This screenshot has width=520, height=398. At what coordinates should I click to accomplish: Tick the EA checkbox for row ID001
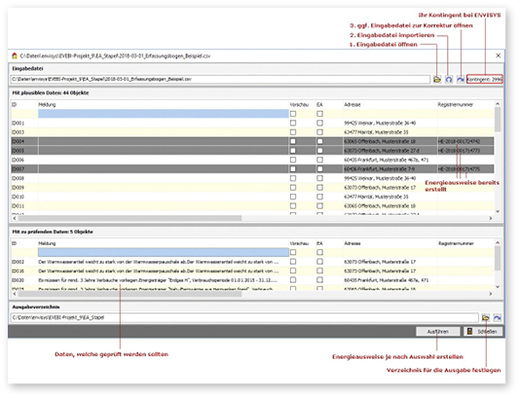(320, 123)
